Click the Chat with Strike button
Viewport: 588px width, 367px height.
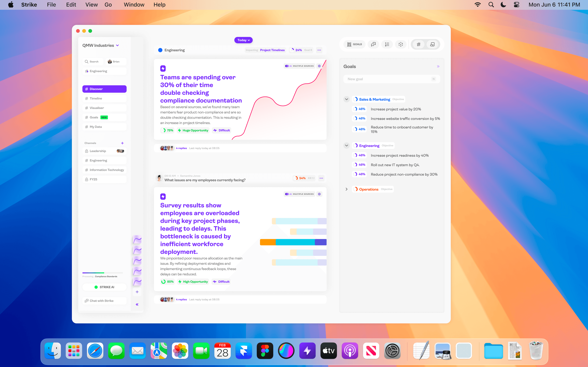[101, 300]
